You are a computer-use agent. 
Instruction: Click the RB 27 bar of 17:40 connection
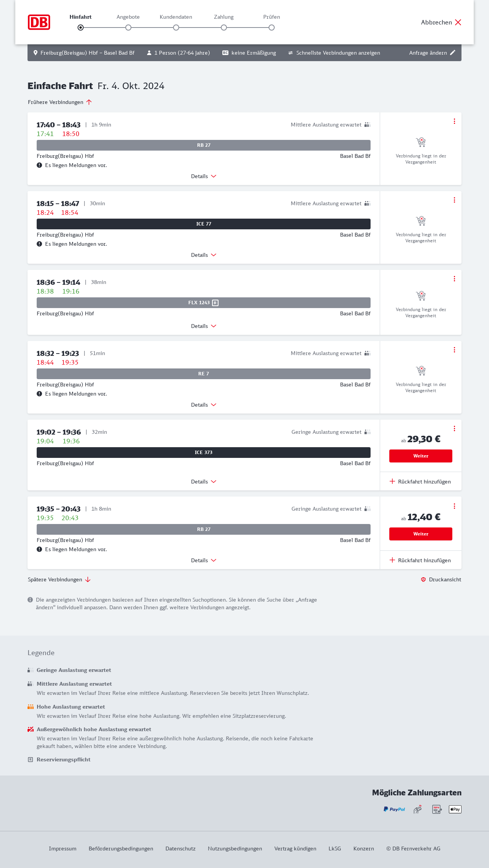point(204,145)
